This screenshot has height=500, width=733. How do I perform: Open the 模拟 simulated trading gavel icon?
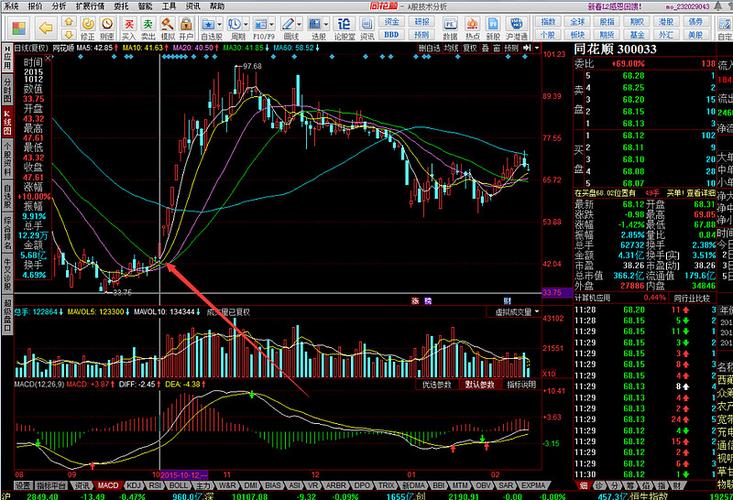tap(167, 24)
